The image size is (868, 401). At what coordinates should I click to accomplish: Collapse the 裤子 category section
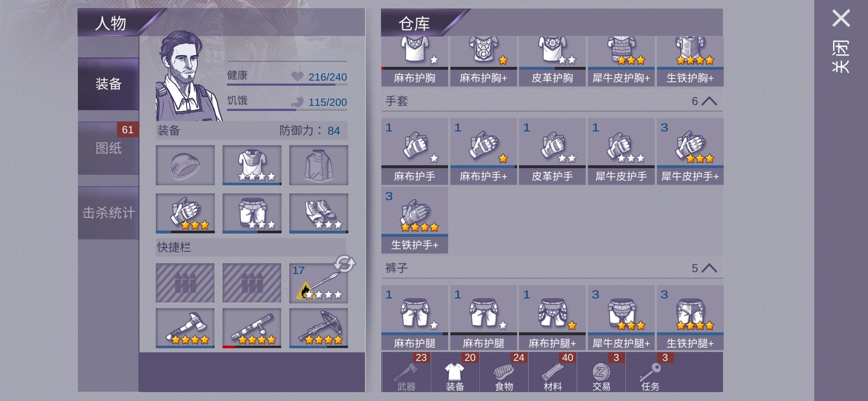pyautogui.click(x=709, y=268)
